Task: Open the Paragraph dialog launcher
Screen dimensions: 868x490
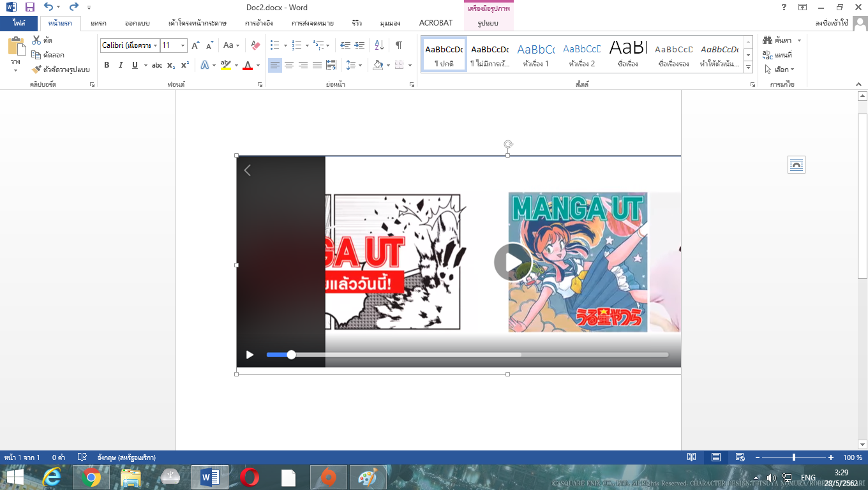Action: [413, 84]
